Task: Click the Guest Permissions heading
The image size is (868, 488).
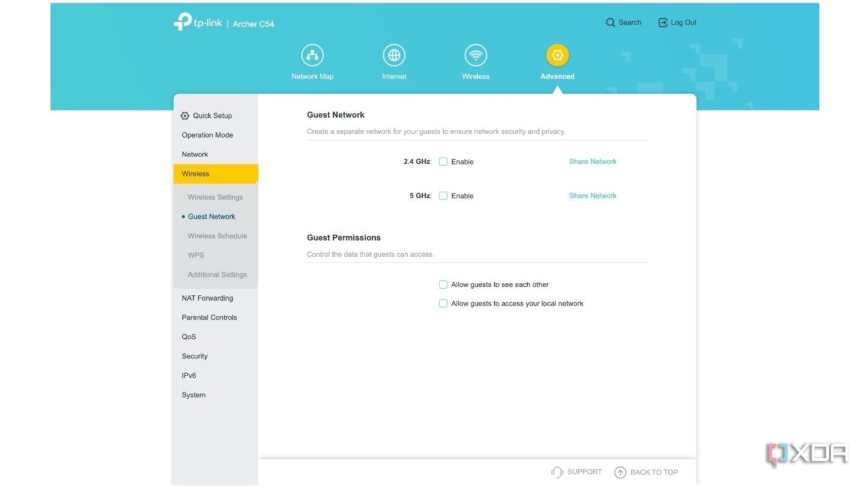Action: (344, 238)
